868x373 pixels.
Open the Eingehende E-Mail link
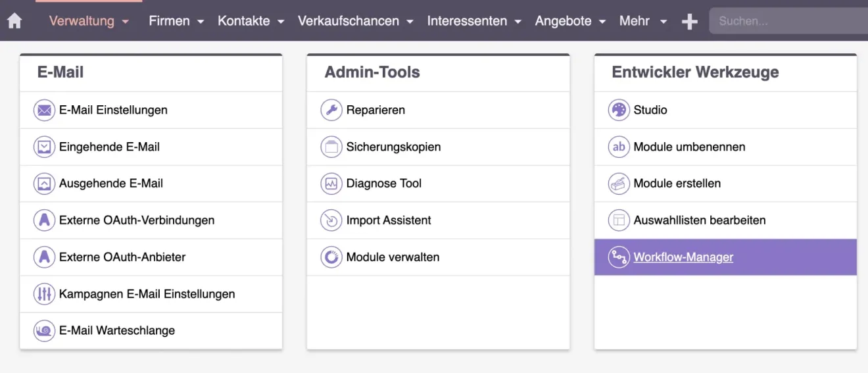pyautogui.click(x=109, y=147)
